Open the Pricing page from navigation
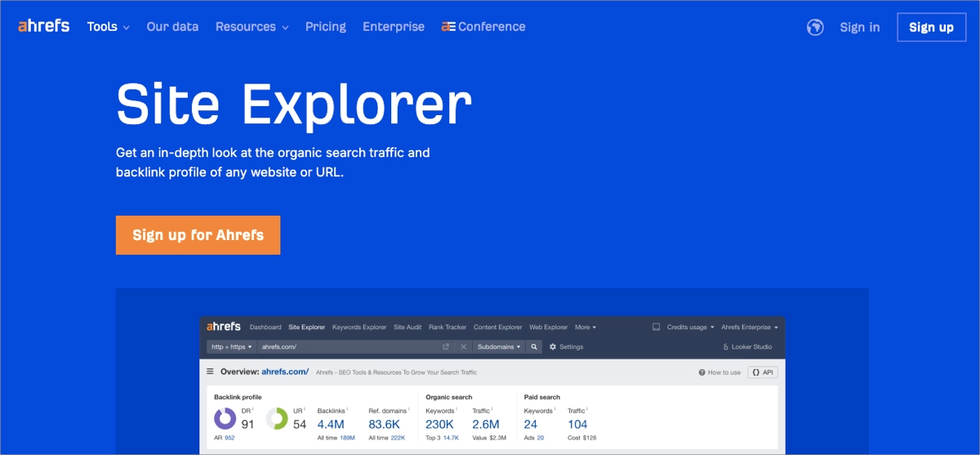 tap(325, 27)
